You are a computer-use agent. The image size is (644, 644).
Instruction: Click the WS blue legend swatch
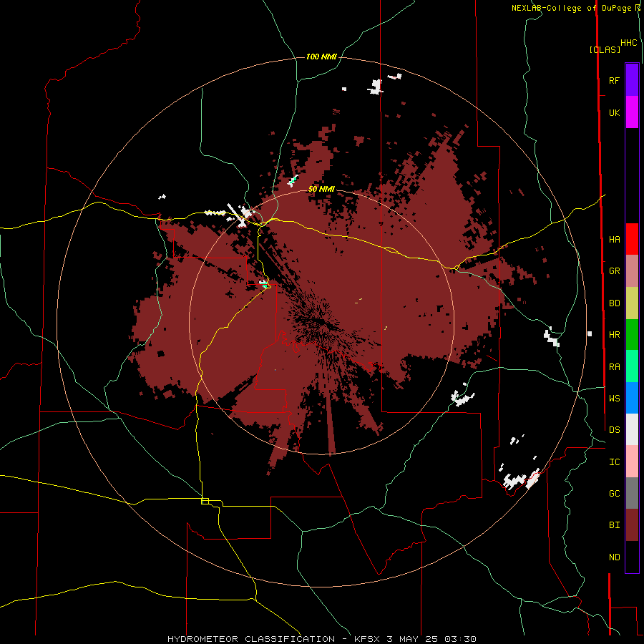pyautogui.click(x=632, y=398)
